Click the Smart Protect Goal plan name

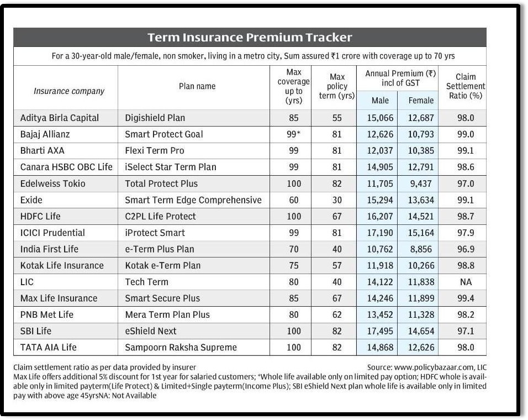click(163, 134)
